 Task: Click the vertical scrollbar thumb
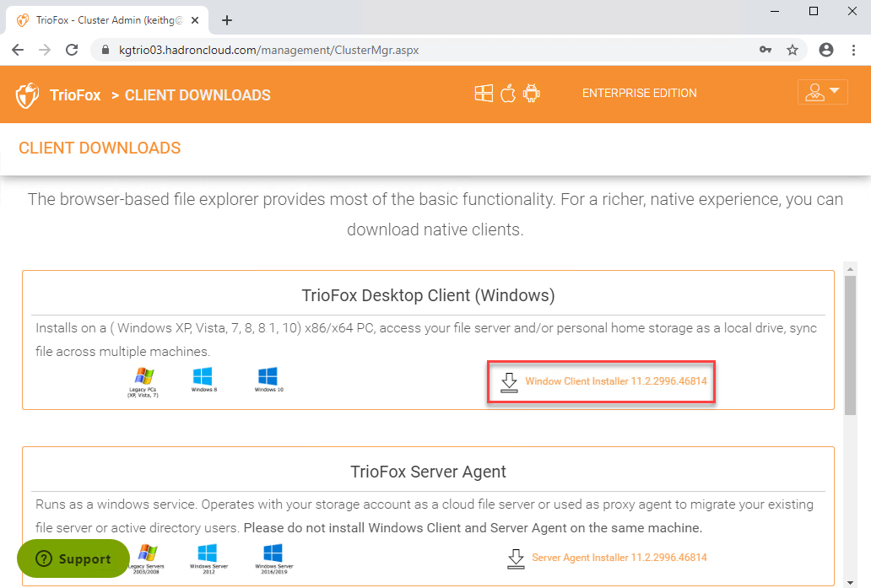pyautogui.click(x=850, y=345)
